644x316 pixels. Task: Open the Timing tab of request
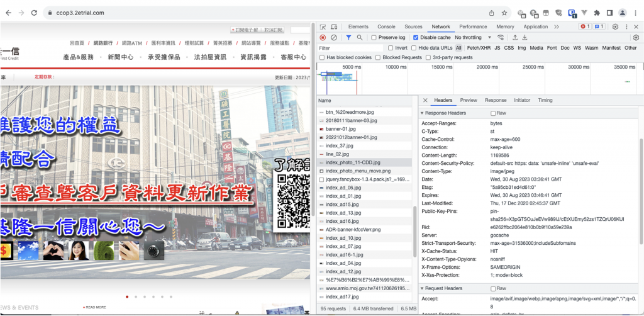[x=545, y=100]
